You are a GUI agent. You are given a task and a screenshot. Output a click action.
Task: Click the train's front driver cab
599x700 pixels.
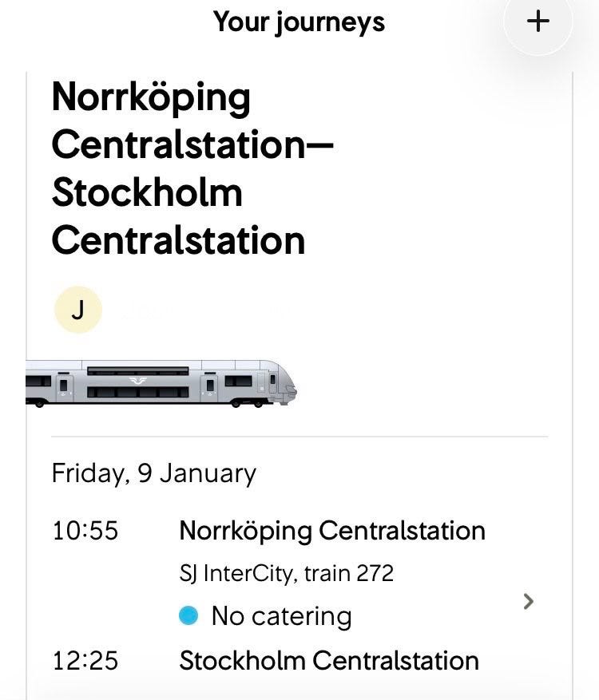click(x=280, y=383)
